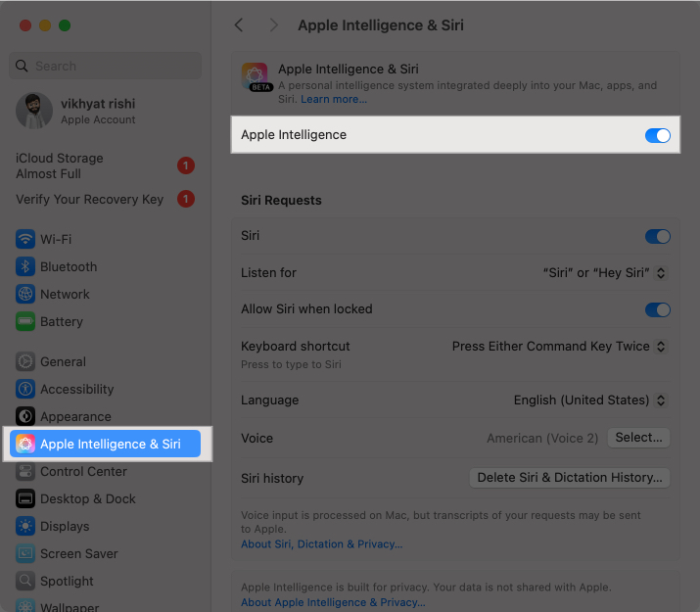
Task: Click the Wi-Fi icon in sidebar
Action: [25, 239]
